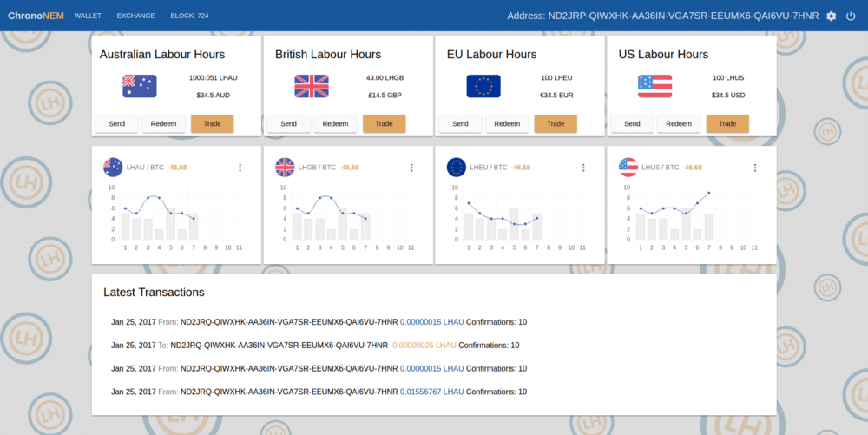Open the LHGB / BTC chart options menu
Viewport: 868px width, 435px height.
411,168
